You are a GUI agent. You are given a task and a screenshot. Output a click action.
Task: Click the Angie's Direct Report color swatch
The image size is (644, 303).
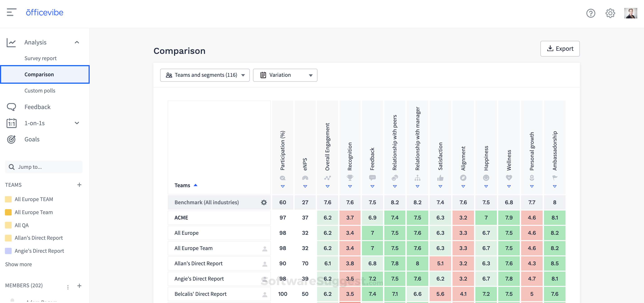tap(8, 251)
